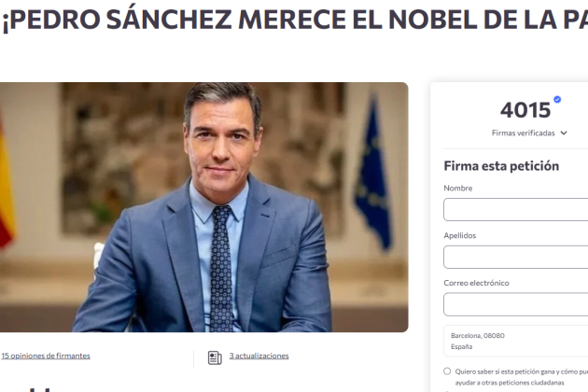Image resolution: width=588 pixels, height=392 pixels.
Task: Click the Pedro Sánchez petition photo
Action: click(x=204, y=207)
